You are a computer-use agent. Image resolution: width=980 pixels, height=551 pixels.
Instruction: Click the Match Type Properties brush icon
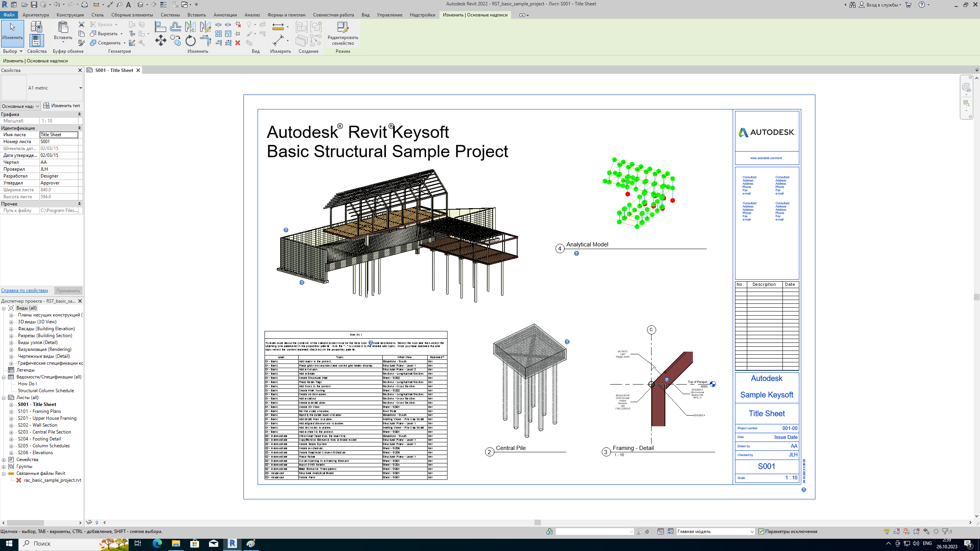point(82,43)
